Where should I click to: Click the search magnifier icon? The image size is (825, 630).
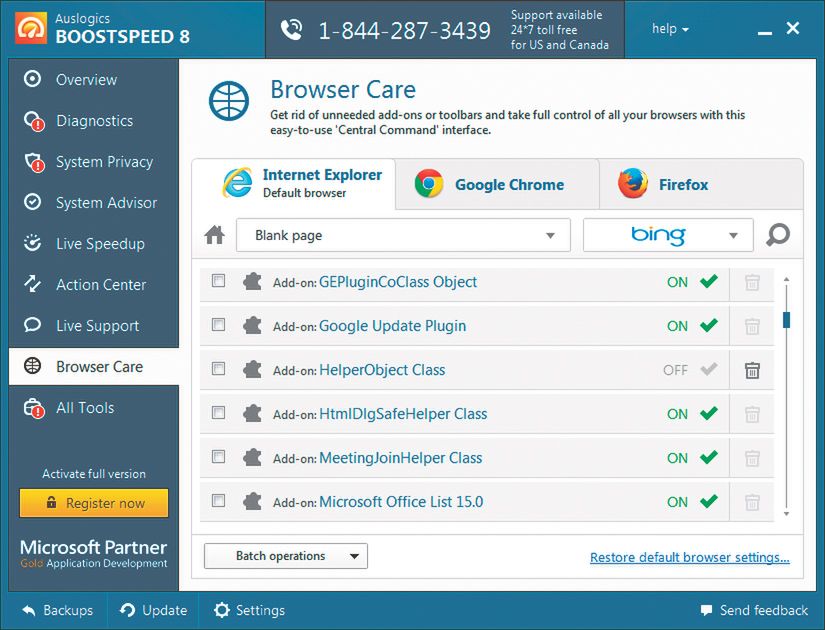coord(778,235)
